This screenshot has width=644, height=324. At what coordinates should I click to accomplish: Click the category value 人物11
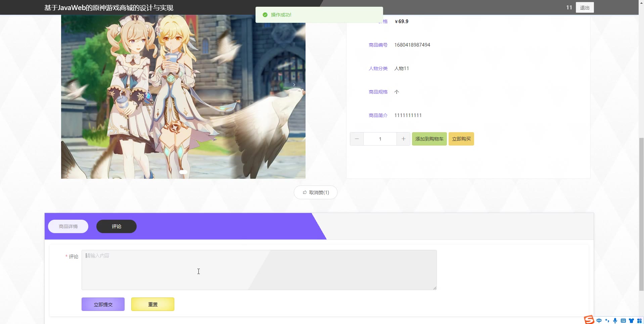pyautogui.click(x=402, y=68)
